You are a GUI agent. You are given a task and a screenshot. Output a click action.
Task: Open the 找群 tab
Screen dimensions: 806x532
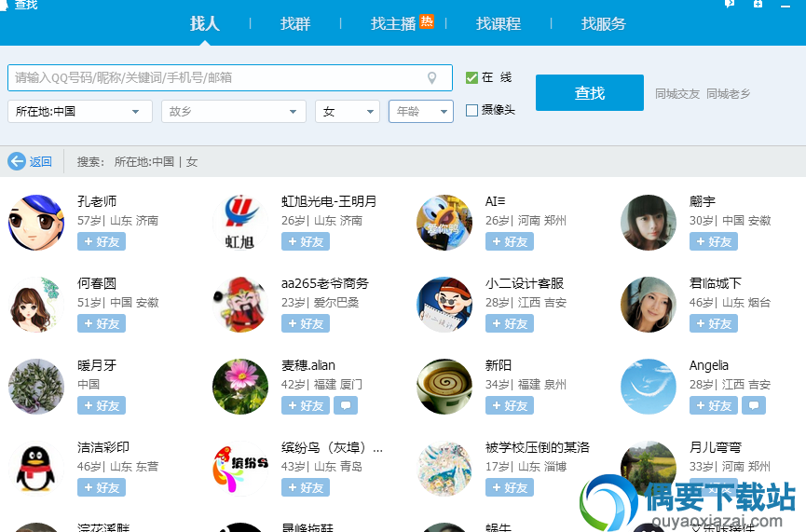tap(295, 23)
